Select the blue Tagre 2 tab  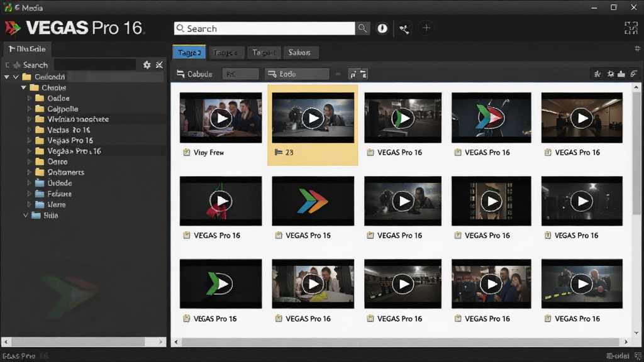pyautogui.click(x=189, y=53)
